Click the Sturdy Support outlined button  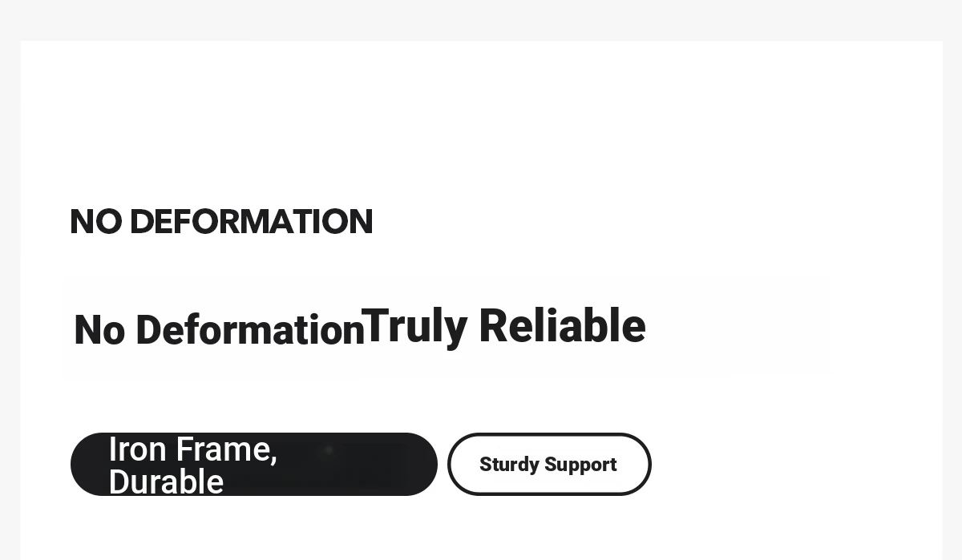549,465
